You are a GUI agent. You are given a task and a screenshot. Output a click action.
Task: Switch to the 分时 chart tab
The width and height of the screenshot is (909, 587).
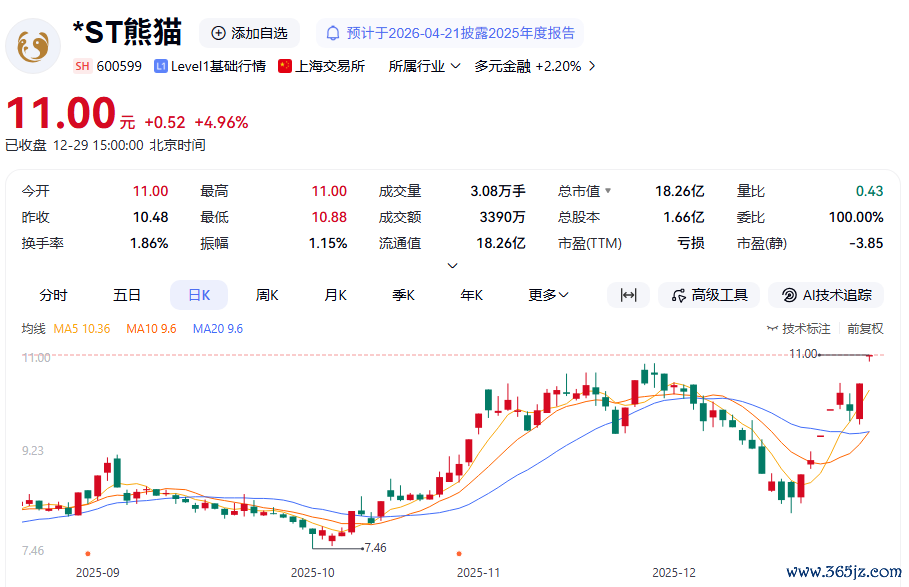point(54,295)
